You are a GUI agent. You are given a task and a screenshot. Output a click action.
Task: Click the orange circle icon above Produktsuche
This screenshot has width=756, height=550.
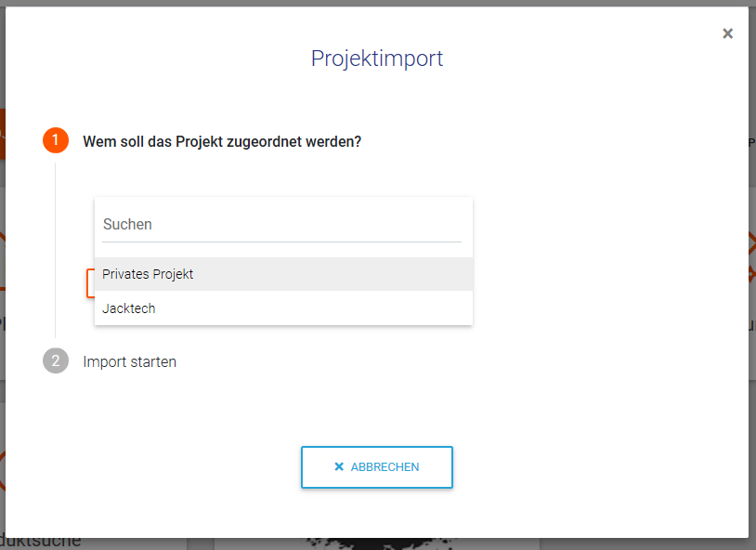[x=2, y=470]
